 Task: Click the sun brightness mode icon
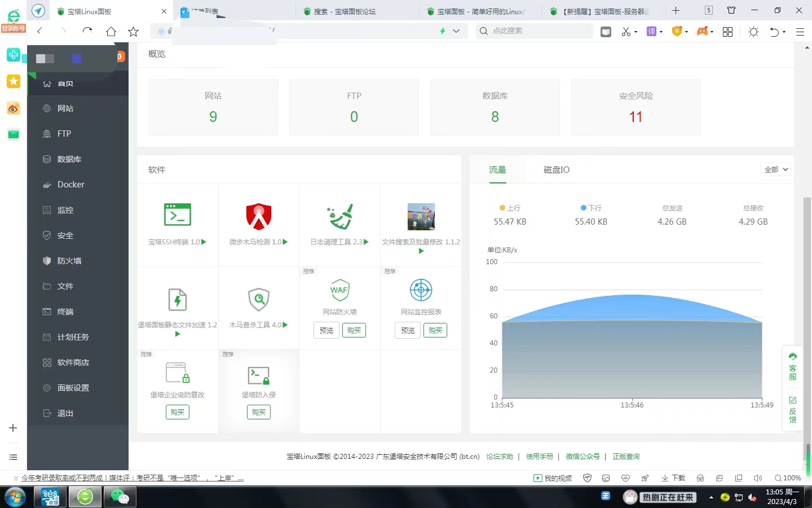tap(753, 32)
